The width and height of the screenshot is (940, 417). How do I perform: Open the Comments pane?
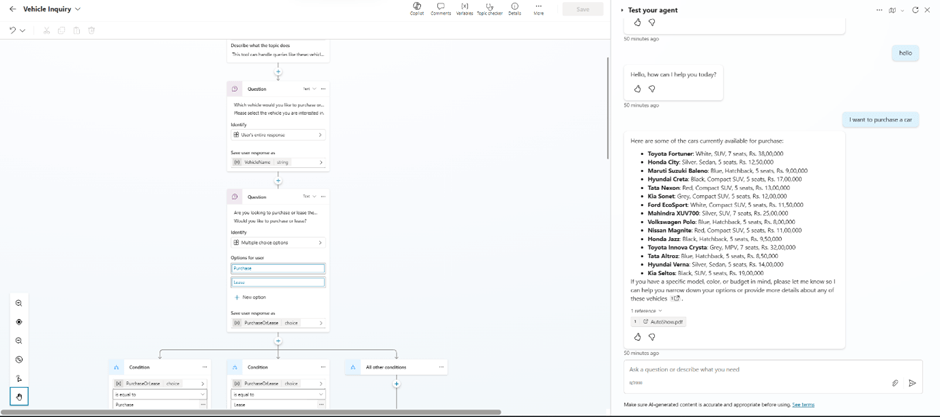coord(440,9)
